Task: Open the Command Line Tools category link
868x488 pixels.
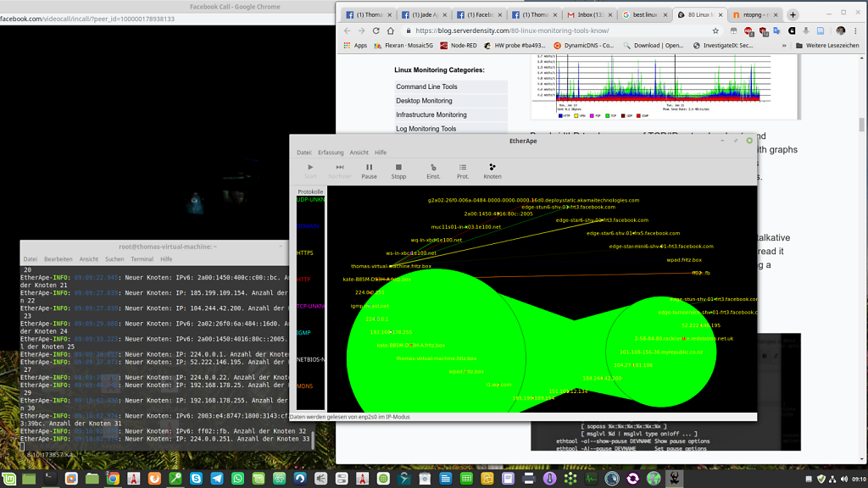Action: coord(426,86)
